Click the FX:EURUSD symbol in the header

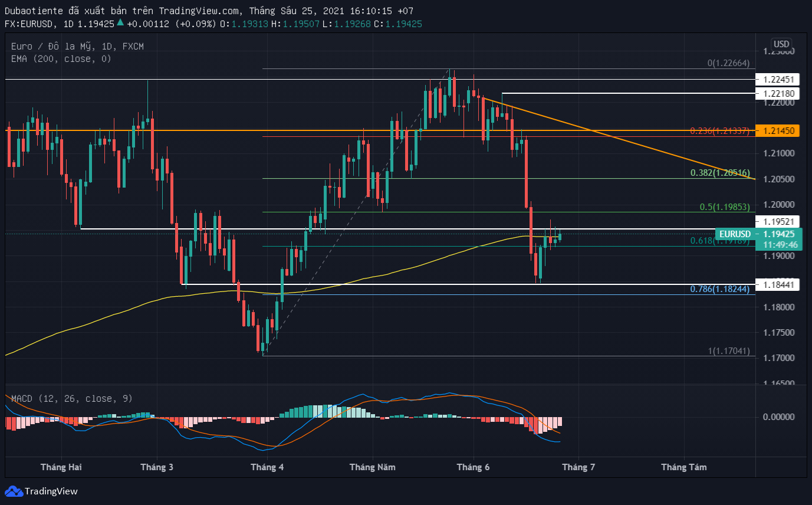tap(30, 24)
